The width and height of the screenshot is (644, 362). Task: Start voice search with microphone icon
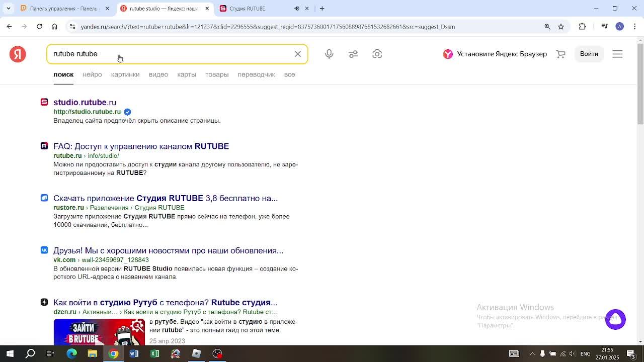click(x=329, y=54)
